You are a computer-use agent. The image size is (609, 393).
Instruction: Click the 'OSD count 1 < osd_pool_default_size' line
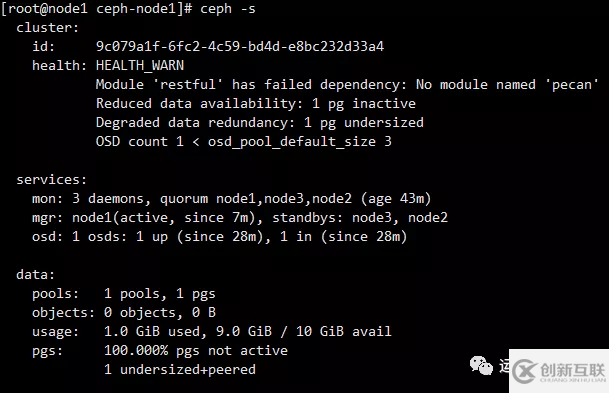click(244, 142)
